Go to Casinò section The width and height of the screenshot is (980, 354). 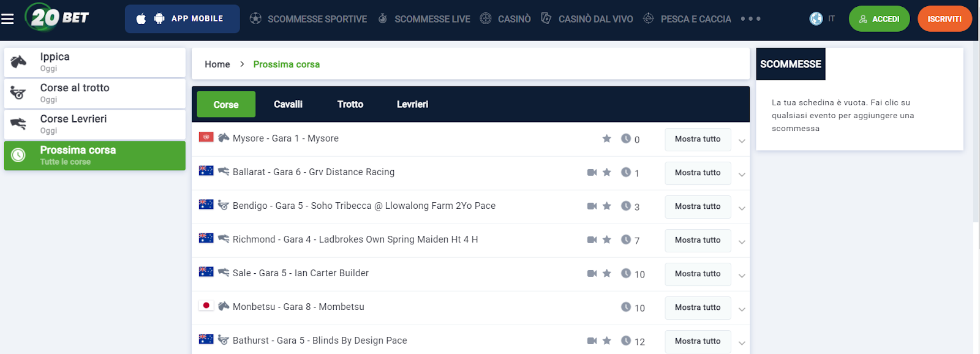coord(505,19)
